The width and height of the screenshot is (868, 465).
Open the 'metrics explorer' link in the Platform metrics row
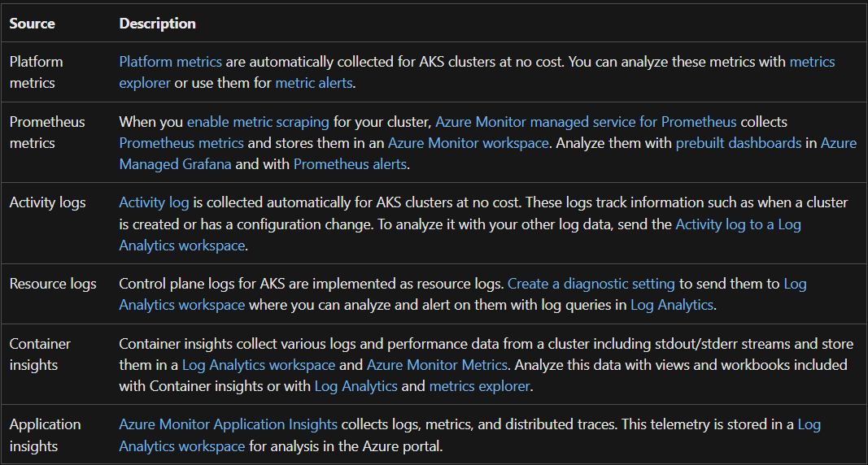click(812, 61)
